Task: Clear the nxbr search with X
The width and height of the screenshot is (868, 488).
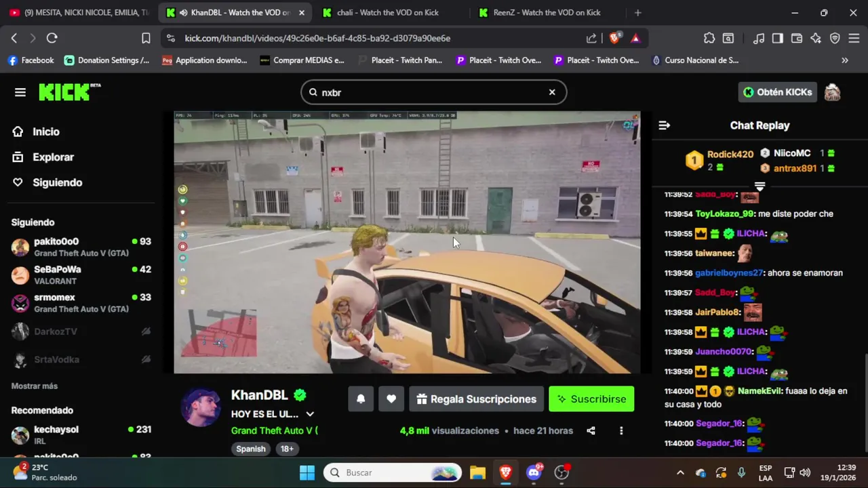Action: (x=552, y=92)
